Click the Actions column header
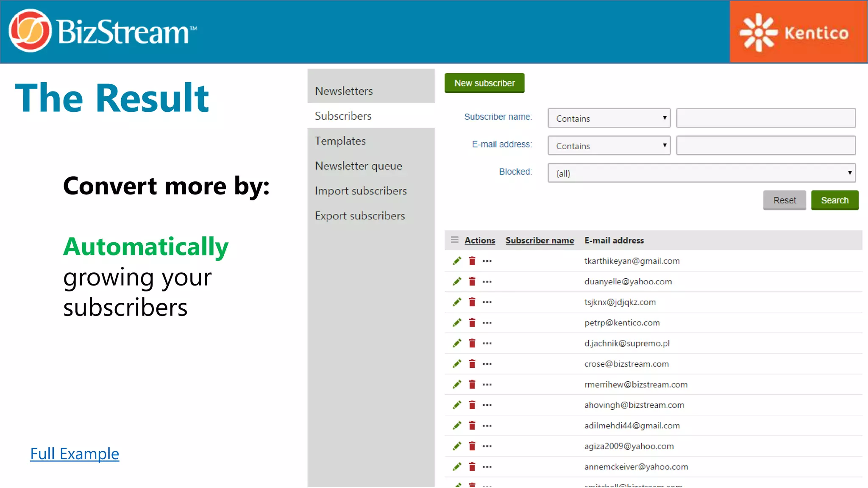868x488 pixels. (480, 240)
